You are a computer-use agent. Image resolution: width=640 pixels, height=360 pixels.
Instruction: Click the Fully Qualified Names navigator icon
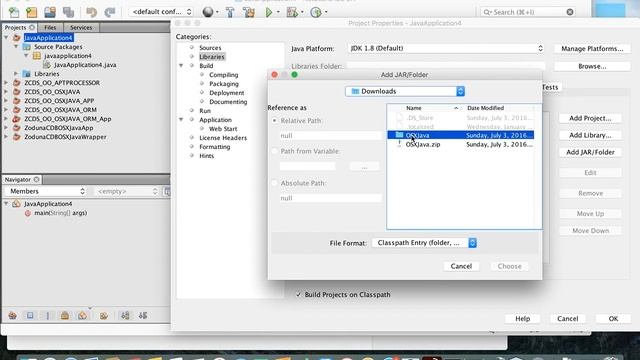coord(104,316)
